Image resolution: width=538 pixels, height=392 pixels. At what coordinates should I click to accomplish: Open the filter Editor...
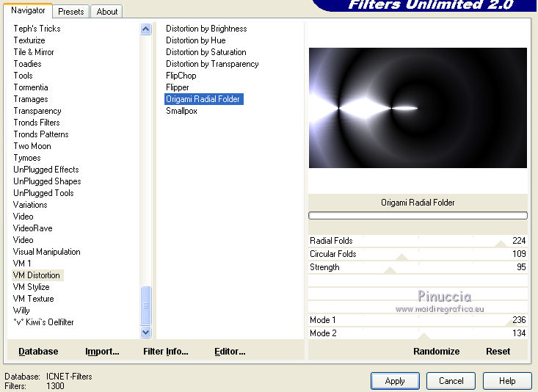tap(230, 352)
